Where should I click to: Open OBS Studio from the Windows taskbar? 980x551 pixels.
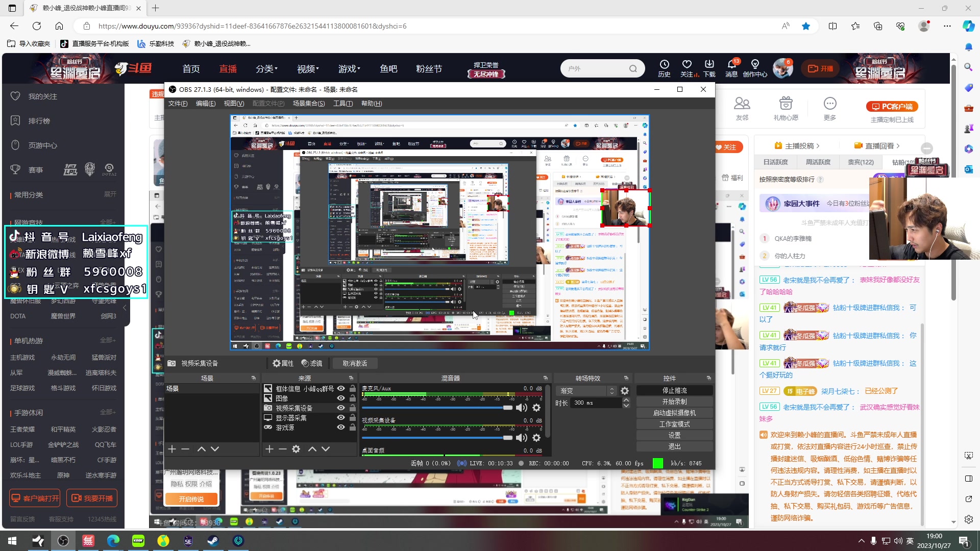pyautogui.click(x=63, y=541)
